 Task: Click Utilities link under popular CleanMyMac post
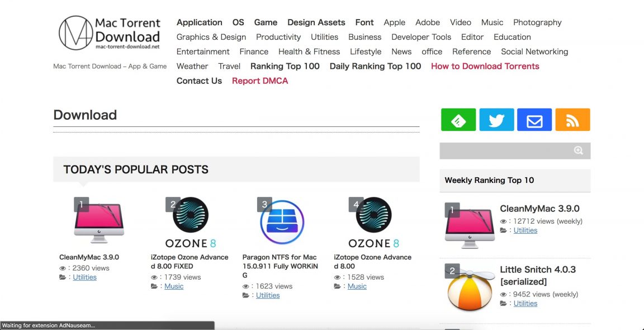[84, 277]
